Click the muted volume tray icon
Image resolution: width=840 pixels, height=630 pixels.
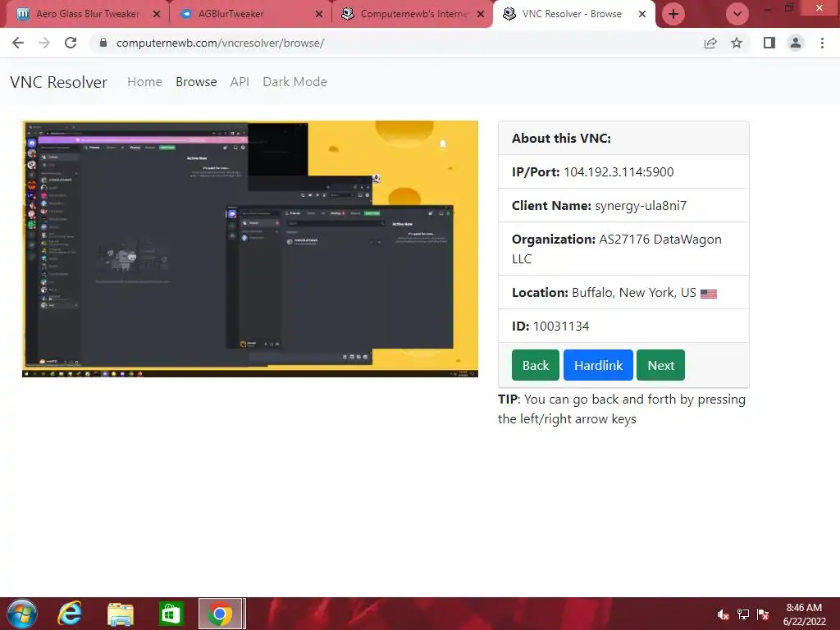pos(724,614)
